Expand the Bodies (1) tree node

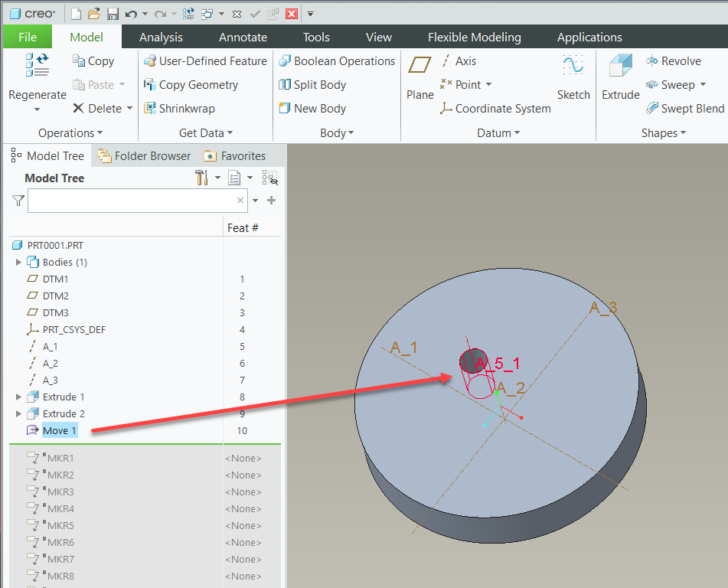click(19, 263)
